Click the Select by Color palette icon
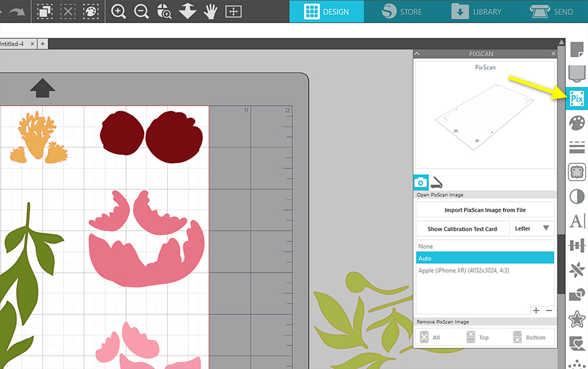Viewport: 588px width, 369px height. click(91, 11)
